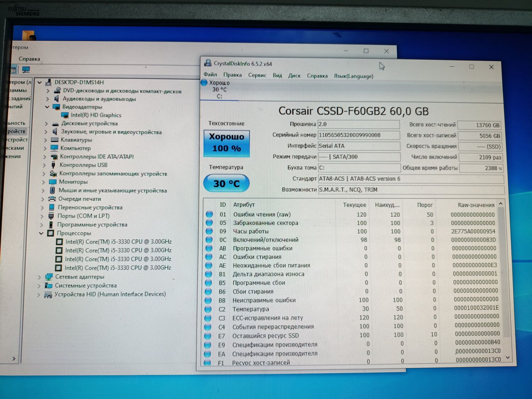Click the blue health dot next to attribute 05
Image resolution: width=532 pixels, height=399 pixels.
209,223
